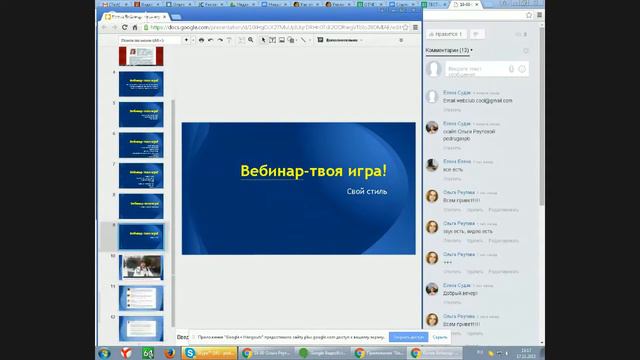Click the blue allow access button in notification
The width and height of the screenshot is (640, 360).
[409, 337]
